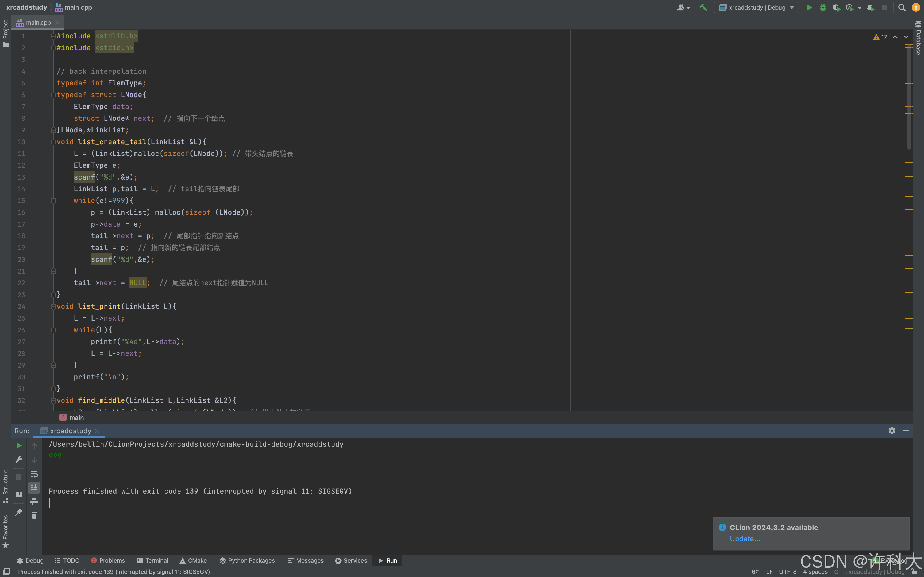Open the Terminal tool window tab

pos(152,560)
